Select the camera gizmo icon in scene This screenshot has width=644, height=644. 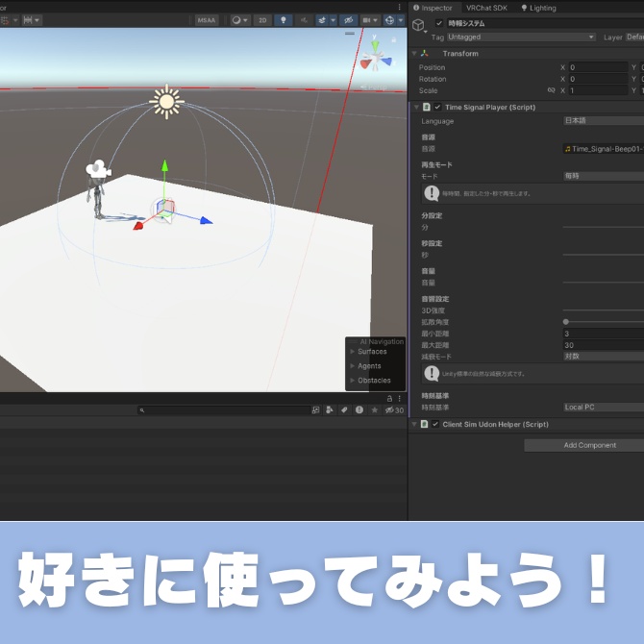[x=98, y=169]
